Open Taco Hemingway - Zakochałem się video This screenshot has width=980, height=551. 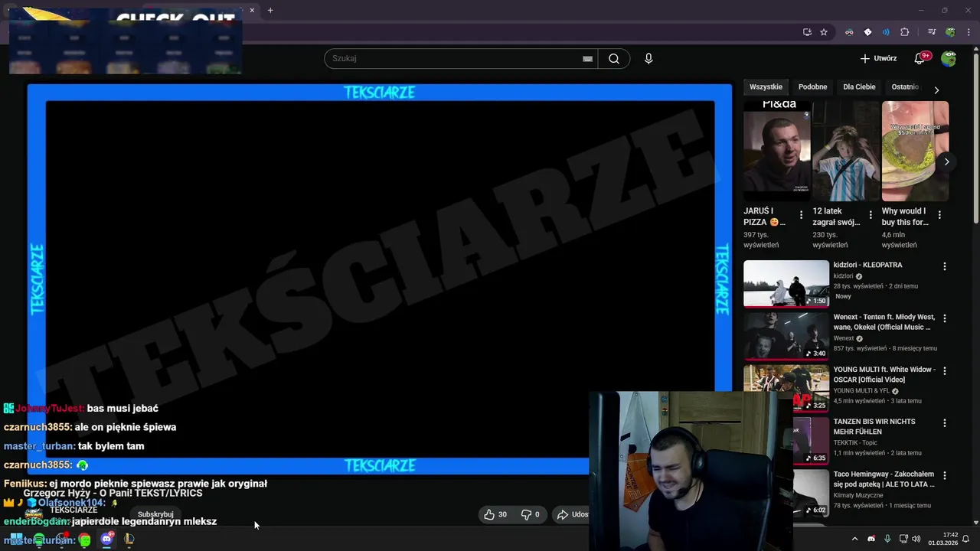pyautogui.click(x=884, y=479)
